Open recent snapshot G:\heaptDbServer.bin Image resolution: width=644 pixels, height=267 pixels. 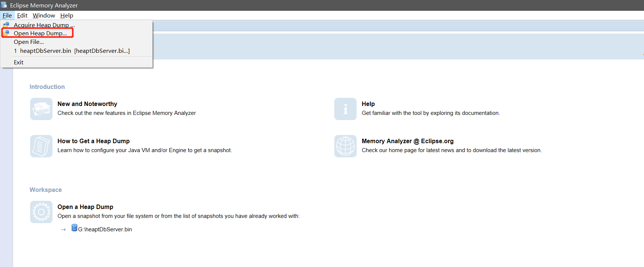105,229
